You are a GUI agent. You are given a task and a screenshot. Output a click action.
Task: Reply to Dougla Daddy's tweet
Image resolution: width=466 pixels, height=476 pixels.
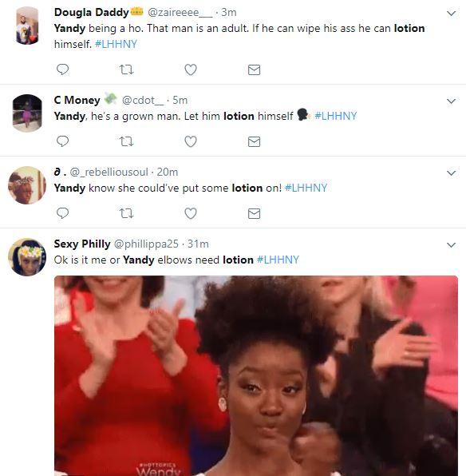point(62,69)
